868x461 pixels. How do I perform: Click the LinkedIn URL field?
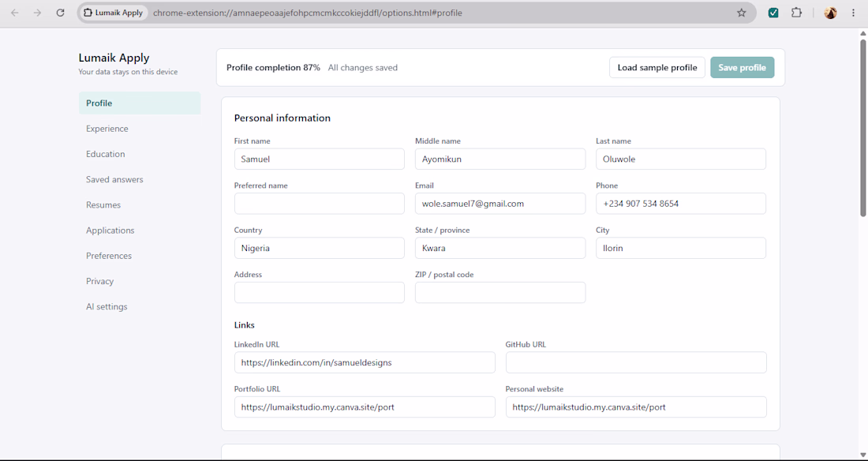pyautogui.click(x=365, y=362)
